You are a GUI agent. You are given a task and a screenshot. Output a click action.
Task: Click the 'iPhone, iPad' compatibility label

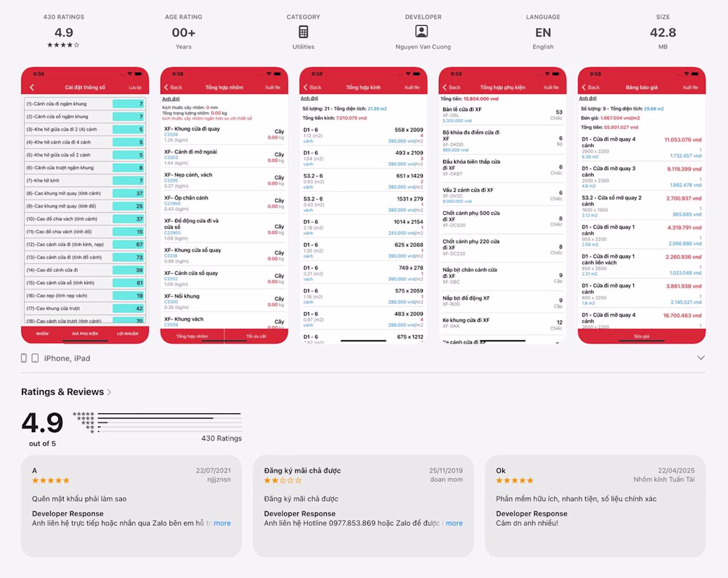[67, 358]
